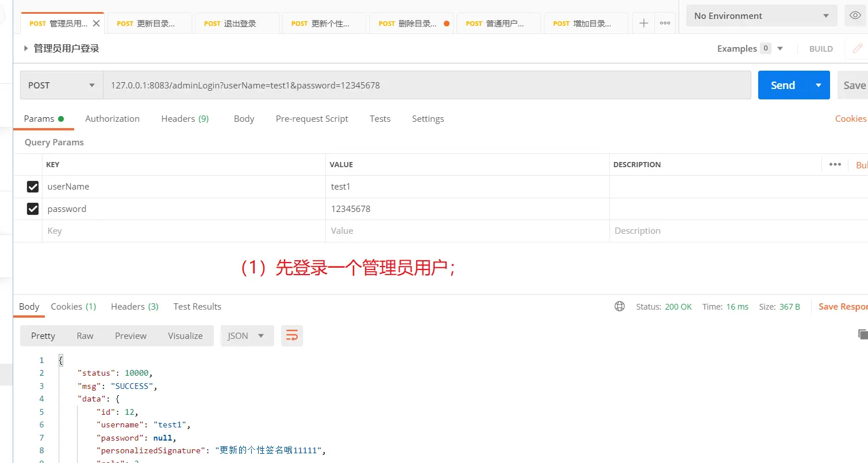Open the request Settings tab

(x=428, y=119)
